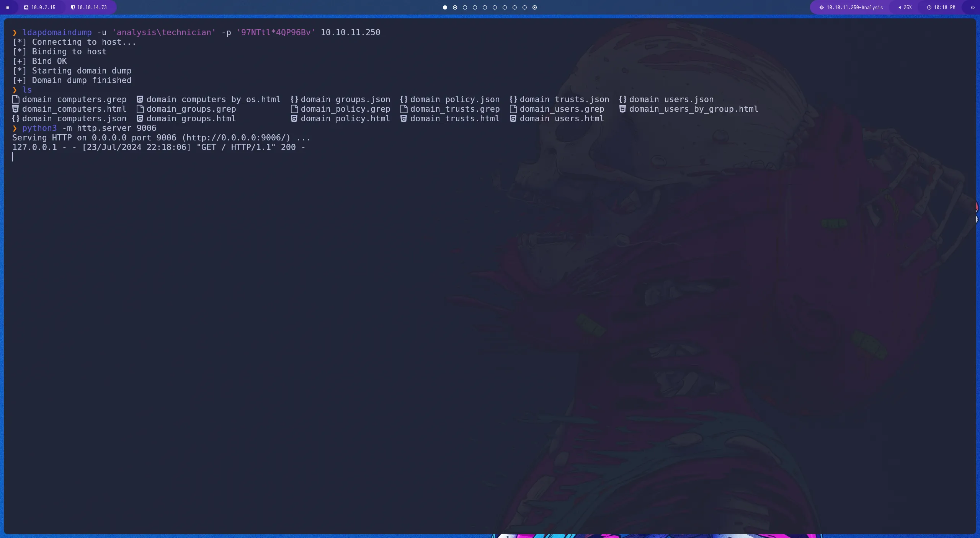The image size is (980, 538).
Task: Click the domain_computers_by_os.html filename
Action: click(213, 99)
